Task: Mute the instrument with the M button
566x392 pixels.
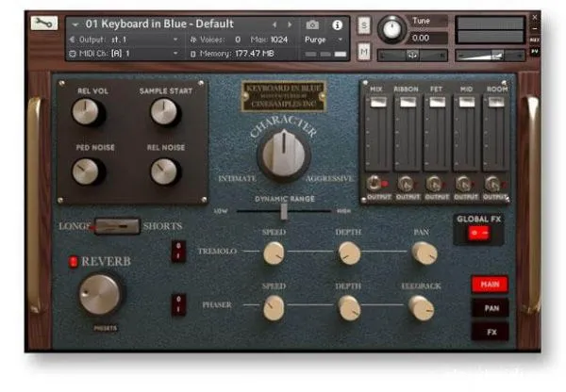Action: pyautogui.click(x=364, y=51)
